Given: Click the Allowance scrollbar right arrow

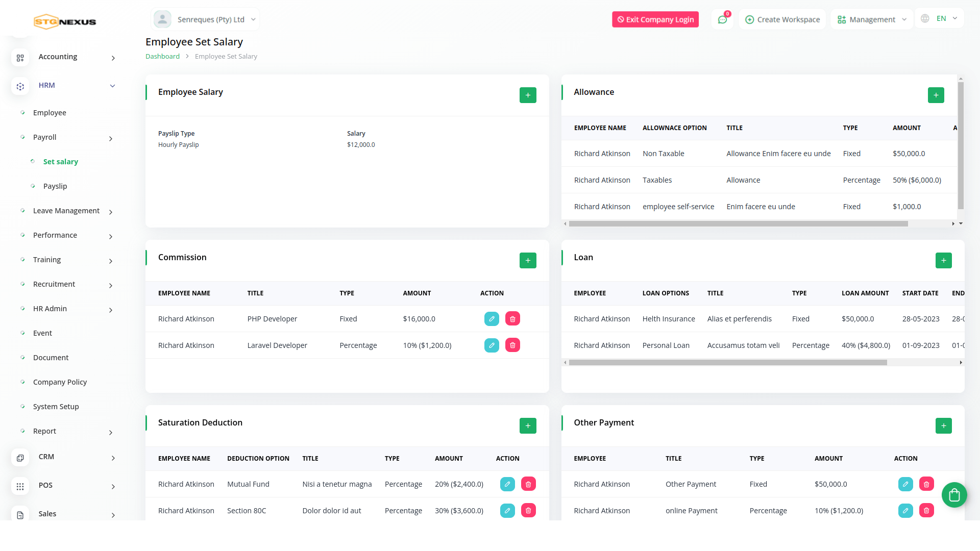Looking at the screenshot, I should pos(953,223).
